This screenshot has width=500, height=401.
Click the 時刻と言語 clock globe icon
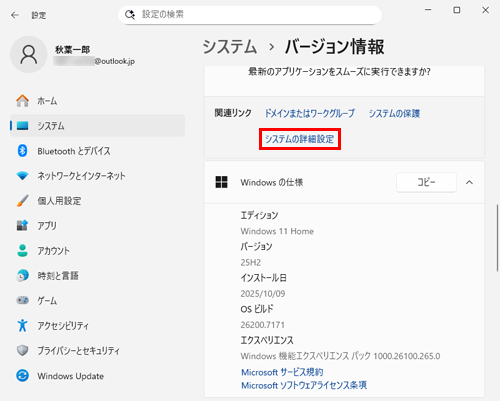point(22,276)
